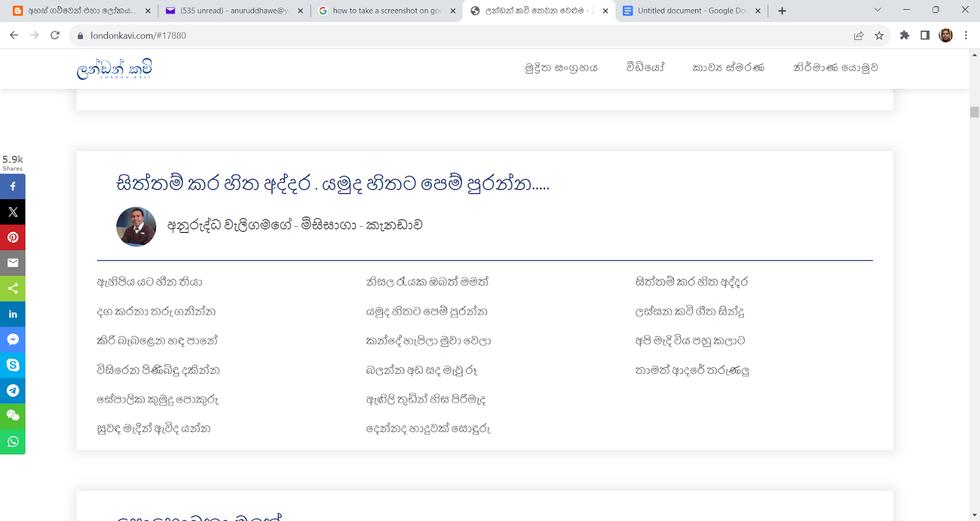Share via WhatsApp sidebar icon
The image size is (980, 521).
[x=12, y=442]
